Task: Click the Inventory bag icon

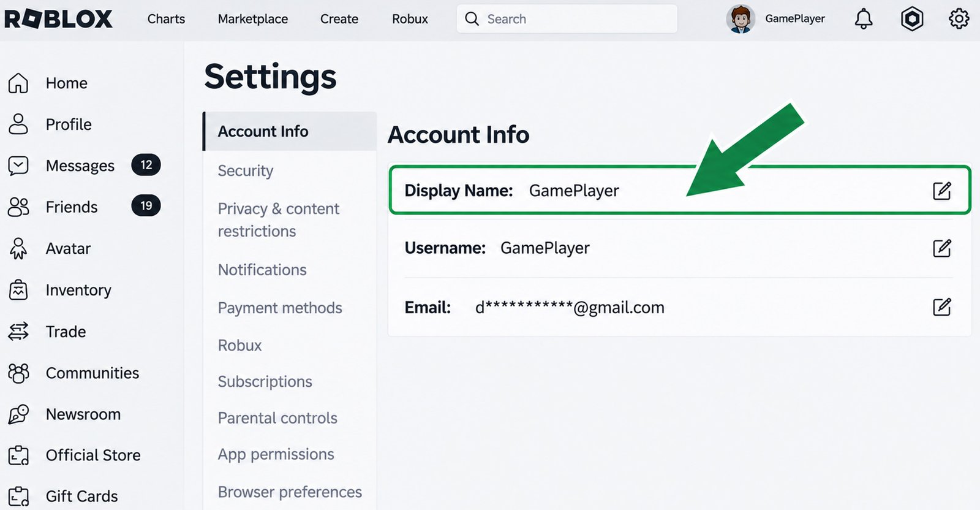Action: [x=18, y=290]
